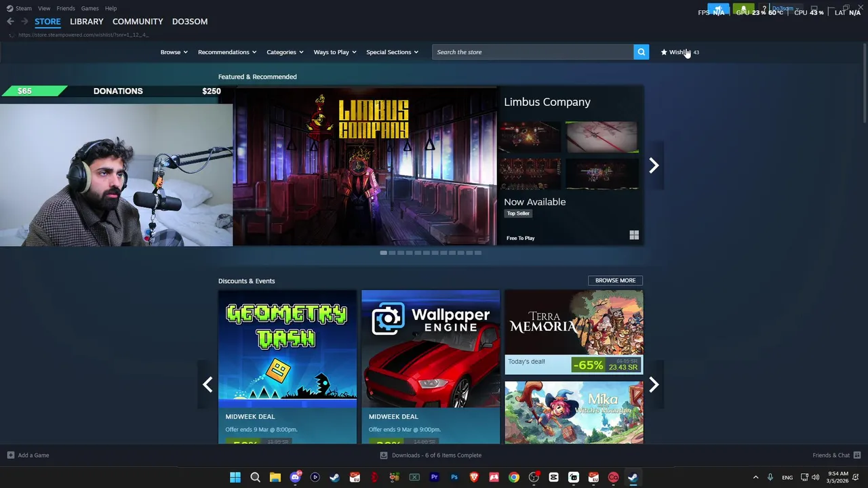Expand the Recommendations dropdown

pos(227,52)
